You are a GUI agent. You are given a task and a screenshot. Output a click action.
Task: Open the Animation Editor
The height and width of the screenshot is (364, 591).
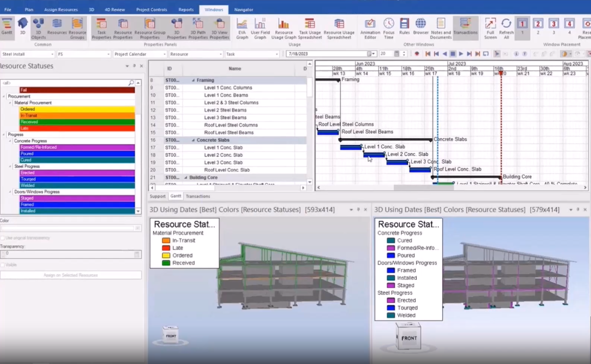pos(370,28)
